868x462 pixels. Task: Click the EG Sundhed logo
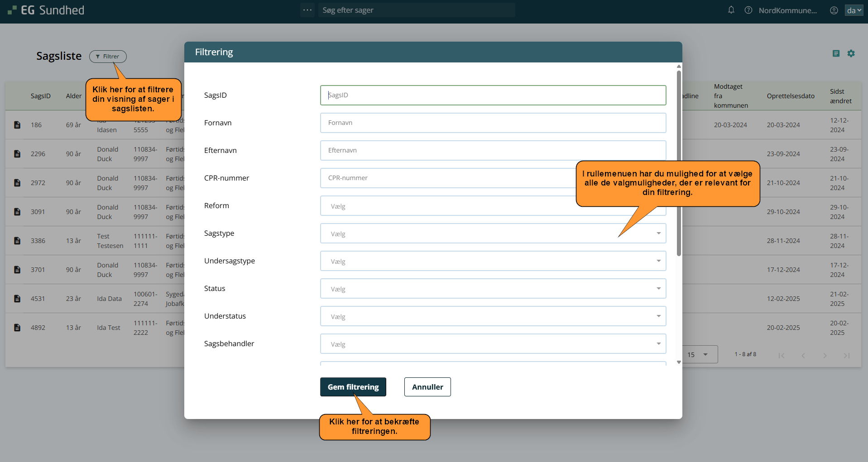pyautogui.click(x=46, y=10)
